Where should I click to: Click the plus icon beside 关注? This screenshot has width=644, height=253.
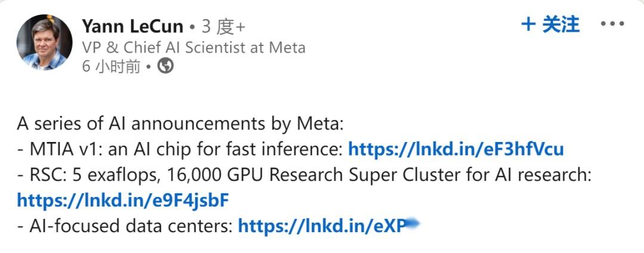(528, 24)
